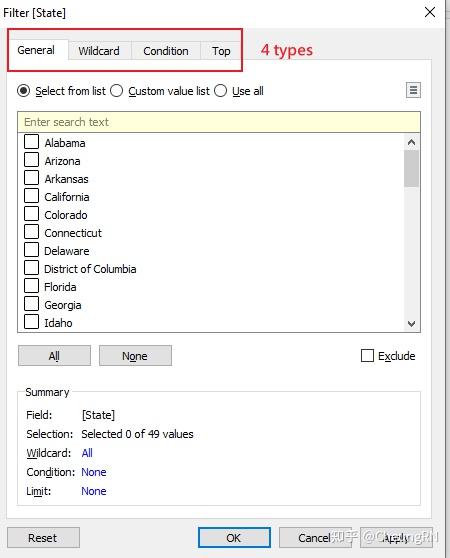This screenshot has height=558, width=450.
Task: Enable the Georgia checkbox
Action: click(x=31, y=304)
